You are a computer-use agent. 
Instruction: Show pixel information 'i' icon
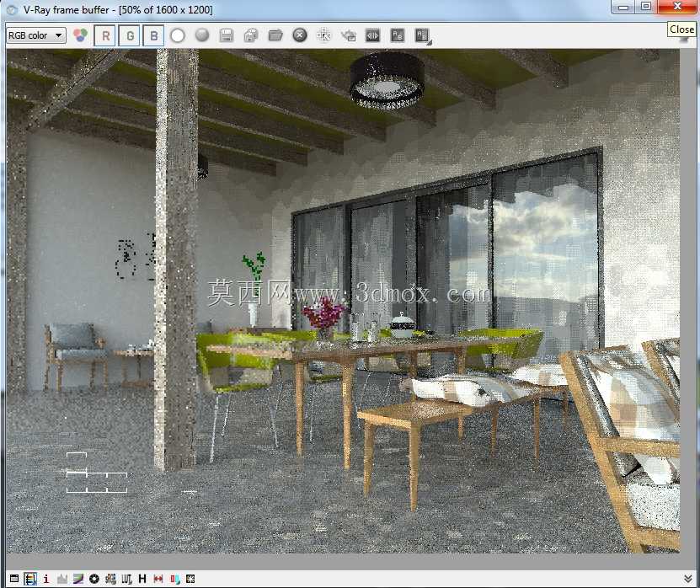point(46,579)
